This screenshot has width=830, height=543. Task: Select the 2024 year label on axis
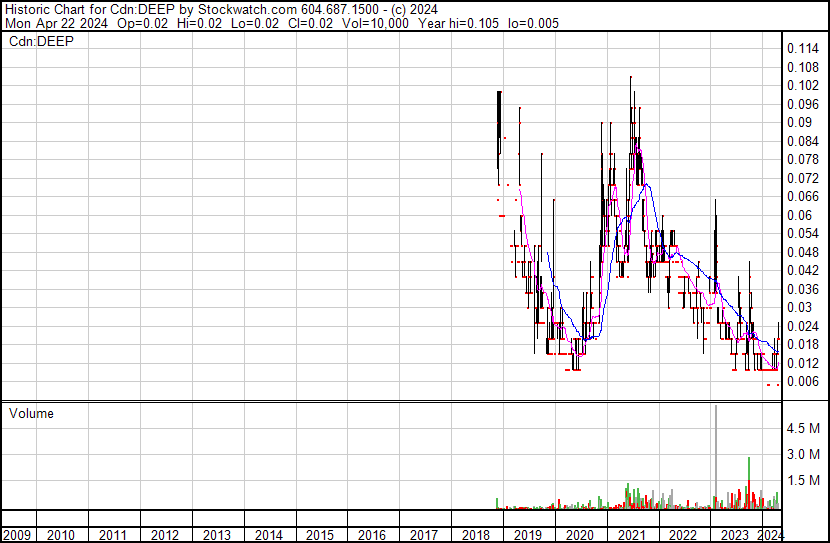[770, 535]
